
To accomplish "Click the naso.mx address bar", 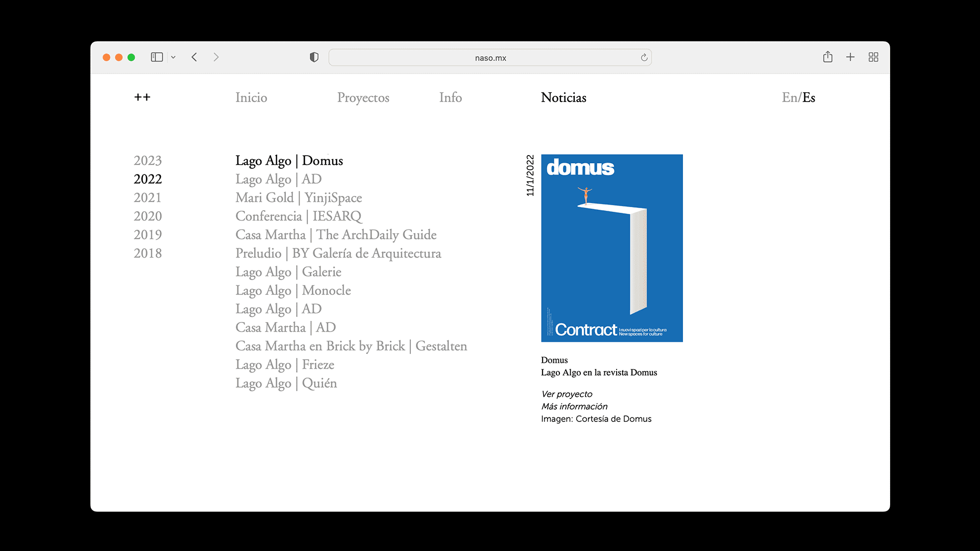I will click(x=490, y=58).
